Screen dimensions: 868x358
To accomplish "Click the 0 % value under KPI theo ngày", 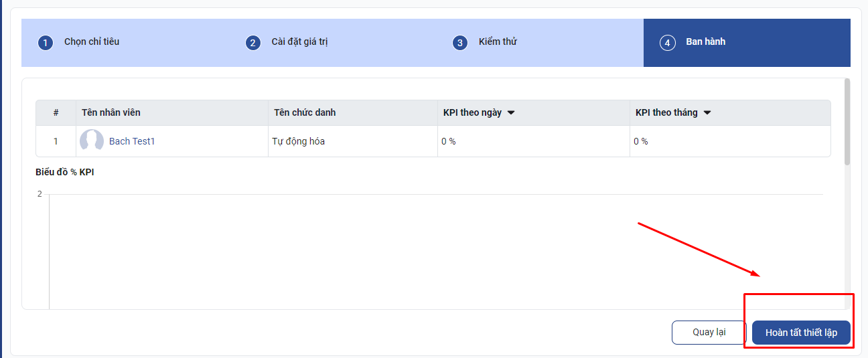I will pyautogui.click(x=449, y=141).
